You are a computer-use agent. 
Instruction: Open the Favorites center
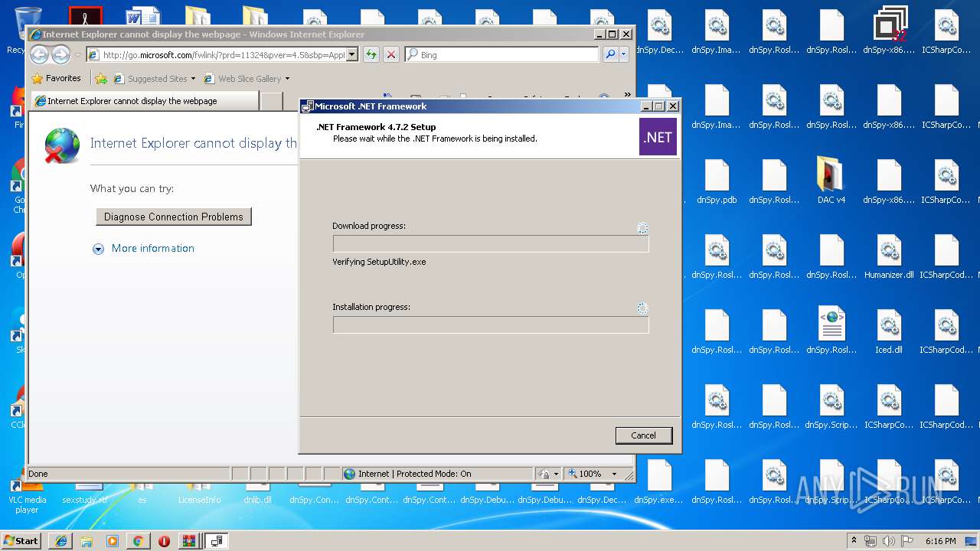click(x=56, y=78)
